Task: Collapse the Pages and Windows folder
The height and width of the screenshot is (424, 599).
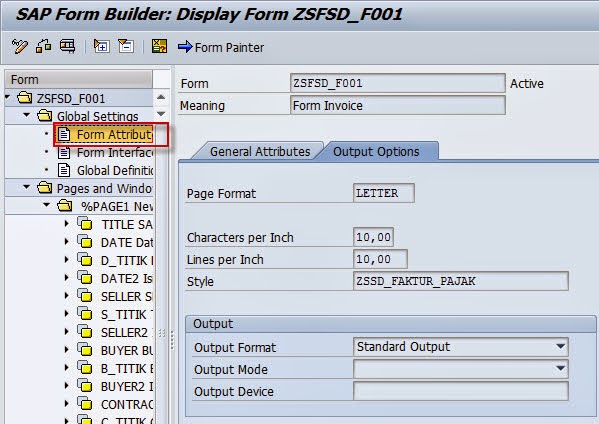Action: point(26,187)
